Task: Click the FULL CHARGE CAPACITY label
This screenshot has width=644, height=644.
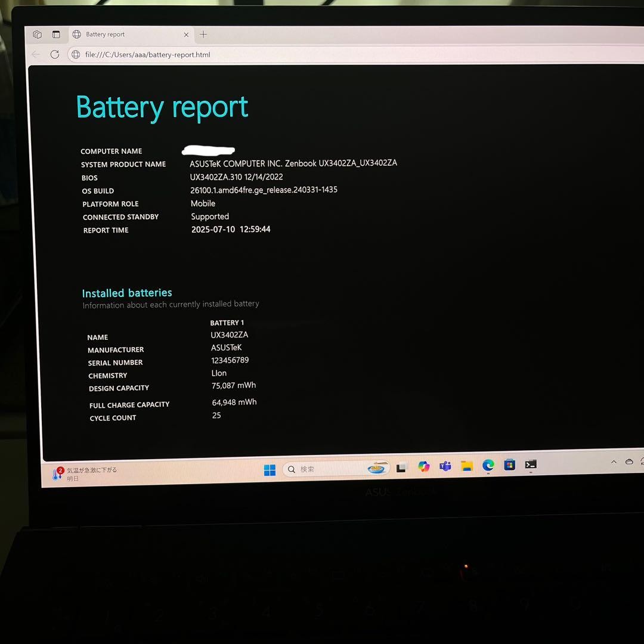Action: 129,405
